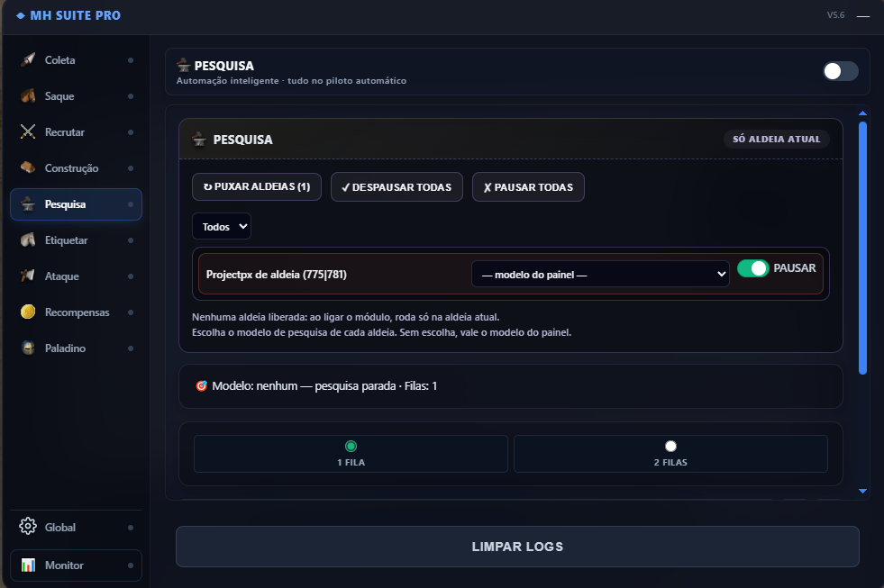Open the modelo do painel dropdown
This screenshot has width=884, height=588.
(600, 275)
